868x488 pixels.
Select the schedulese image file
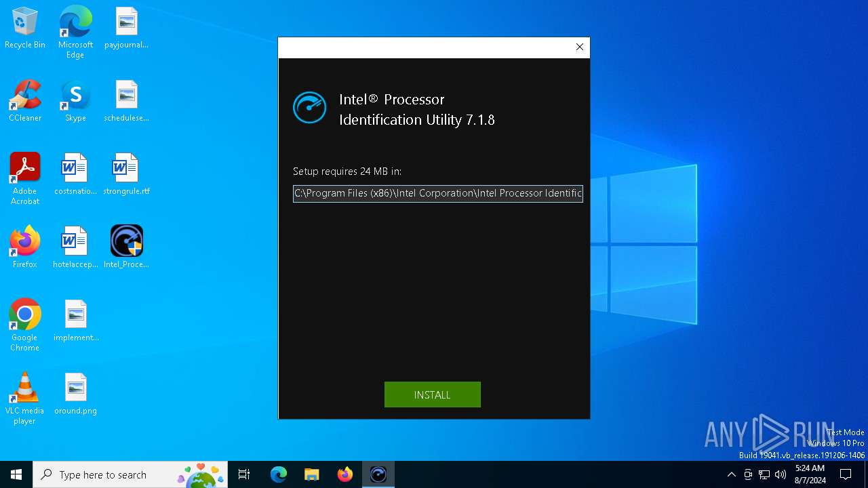(126, 102)
